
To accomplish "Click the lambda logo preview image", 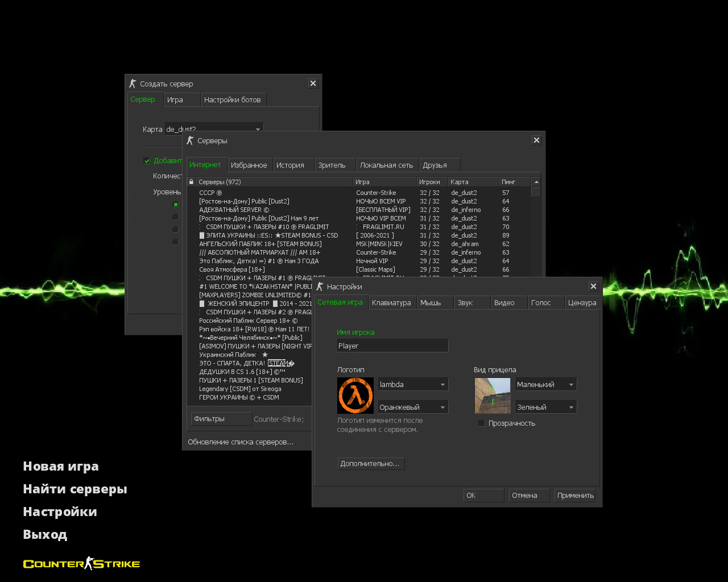I will point(355,396).
